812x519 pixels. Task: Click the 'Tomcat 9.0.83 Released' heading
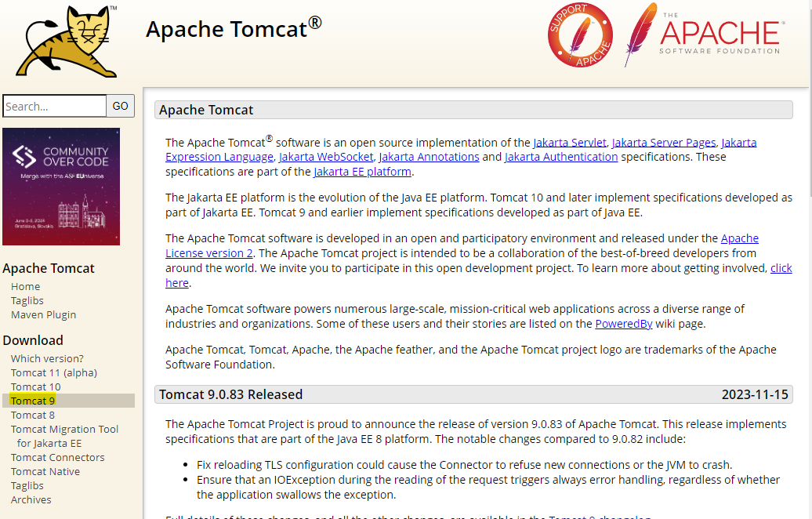coord(231,394)
